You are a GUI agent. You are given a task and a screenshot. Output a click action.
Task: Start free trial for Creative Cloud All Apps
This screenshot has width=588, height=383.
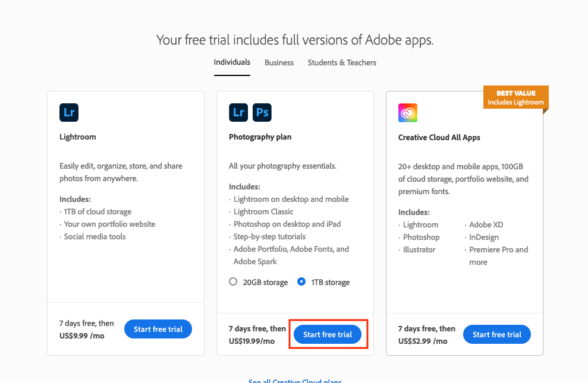point(497,334)
